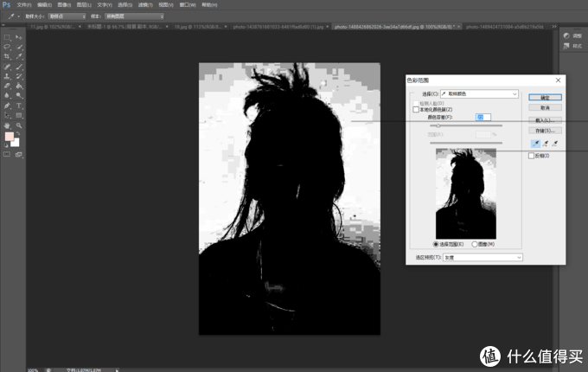Select the Clone Stamp tool
The image size is (588, 372).
click(7, 76)
